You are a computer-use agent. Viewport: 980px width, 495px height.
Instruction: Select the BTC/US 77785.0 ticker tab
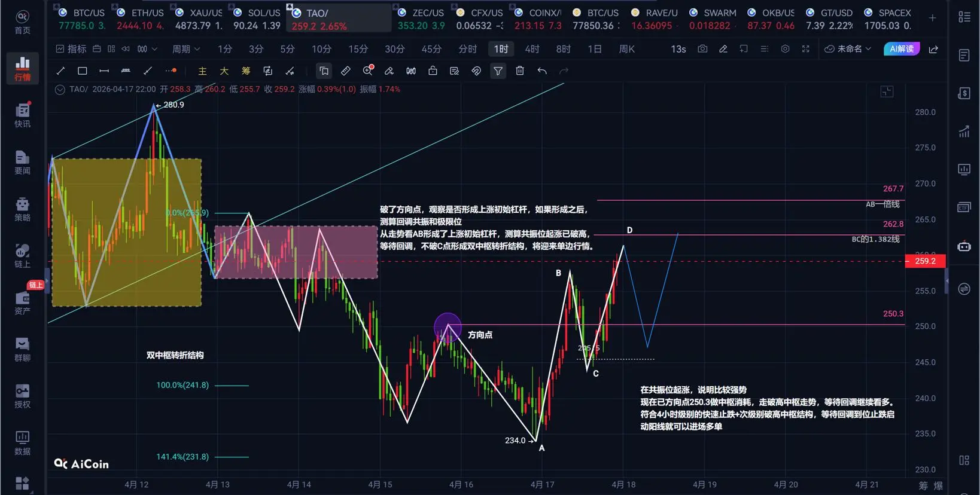click(81, 19)
